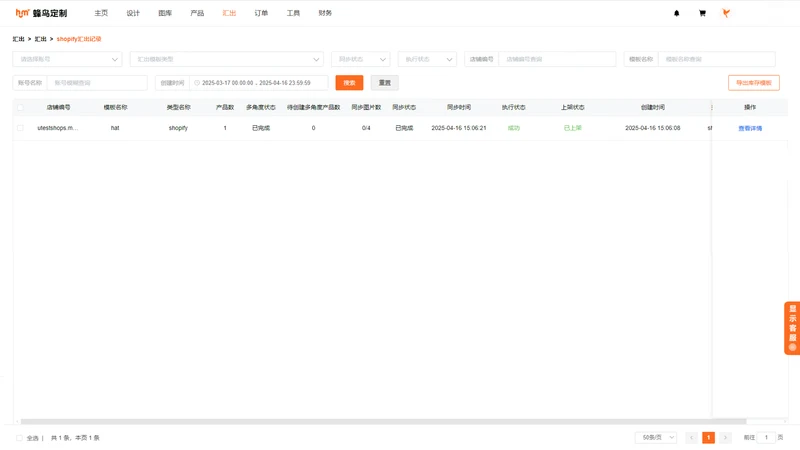Click the horizontal table scrollbar

[383, 421]
